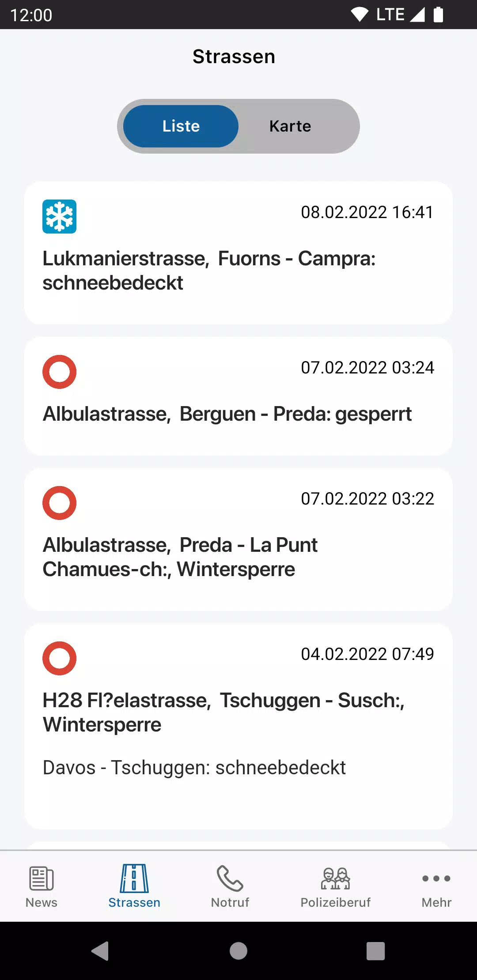This screenshot has height=980, width=477.
Task: Select the Liste view option
Action: [181, 126]
